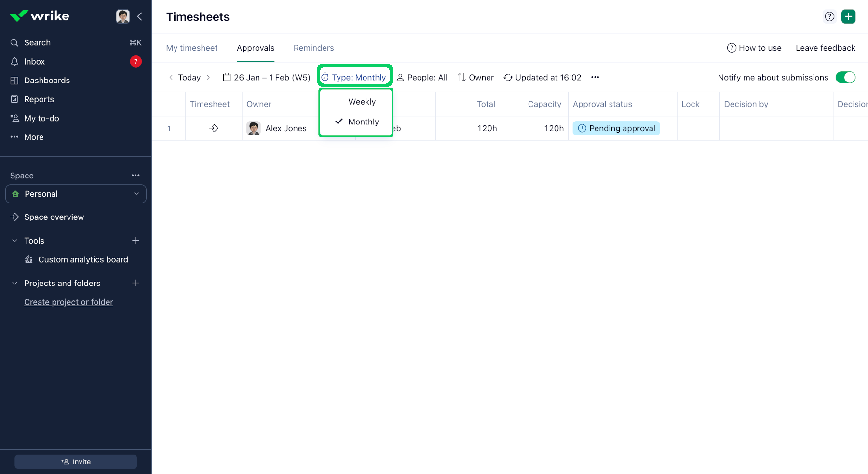The height and width of the screenshot is (474, 868).
Task: Open the user profile avatar menu
Action: (123, 16)
